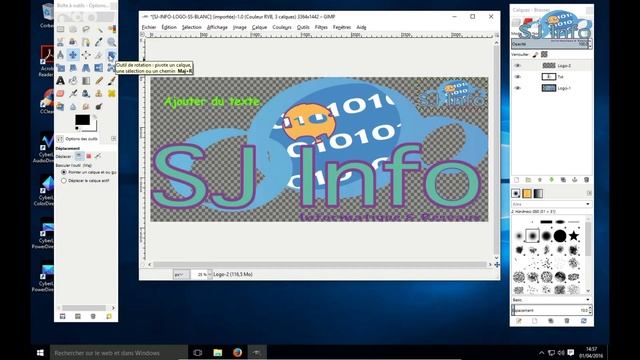Create a new layer group button

528,180
